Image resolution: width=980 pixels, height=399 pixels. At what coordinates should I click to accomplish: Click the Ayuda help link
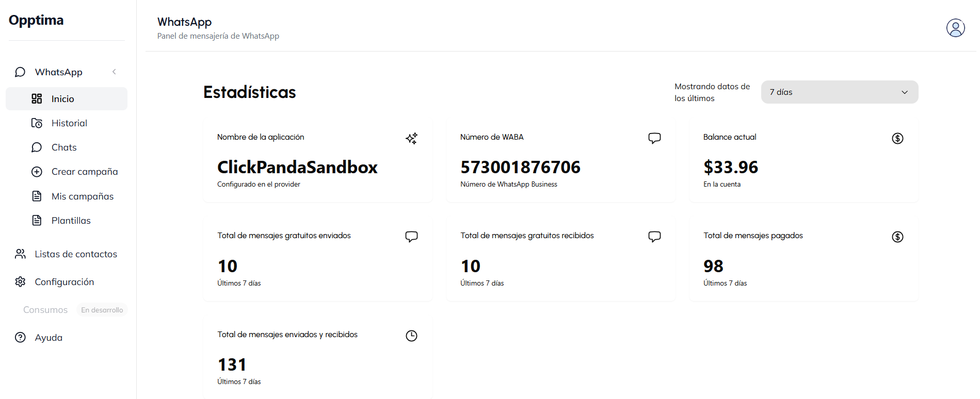pyautogui.click(x=49, y=338)
